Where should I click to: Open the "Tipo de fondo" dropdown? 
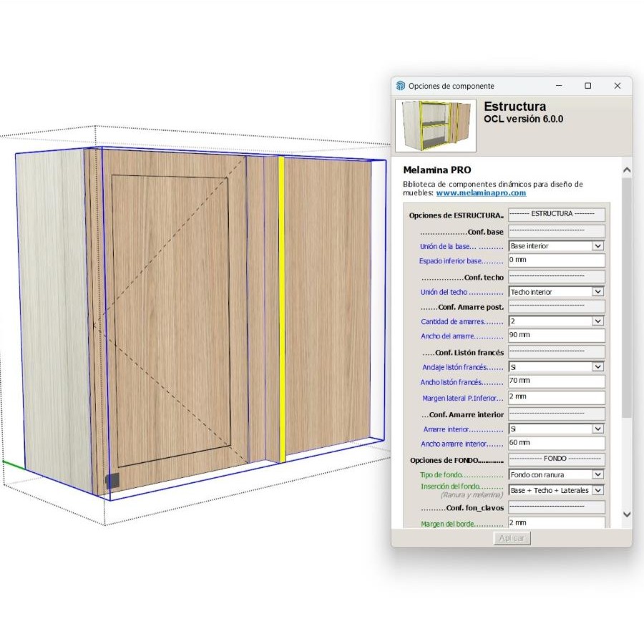(x=598, y=474)
